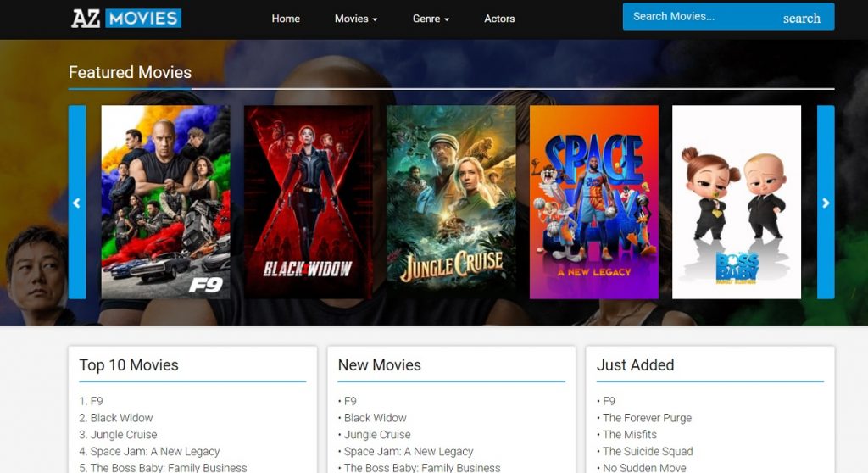This screenshot has width=868, height=473.
Task: Open Space Jam in New Movies list
Action: 409,452
